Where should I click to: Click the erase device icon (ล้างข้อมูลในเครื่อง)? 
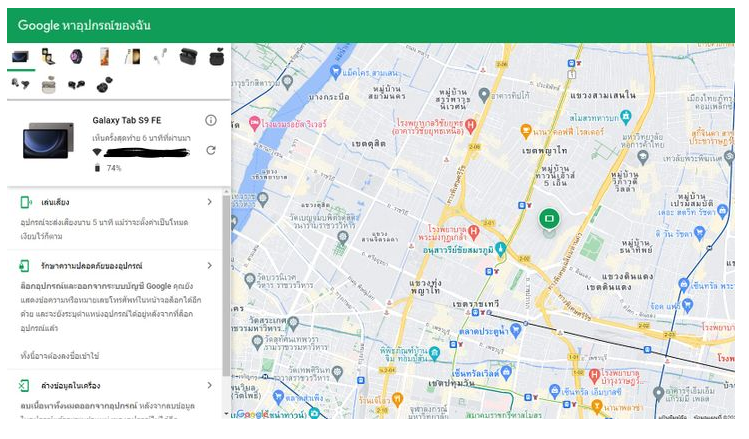pos(24,385)
